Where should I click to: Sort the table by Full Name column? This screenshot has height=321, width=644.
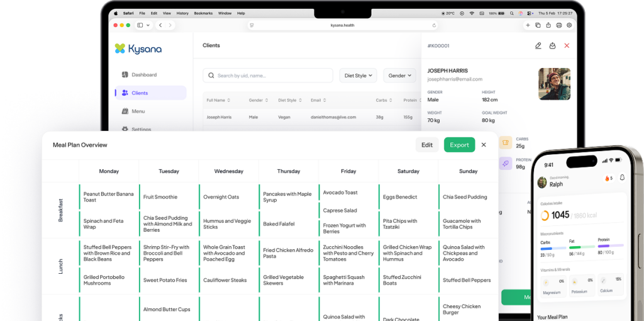pyautogui.click(x=218, y=100)
